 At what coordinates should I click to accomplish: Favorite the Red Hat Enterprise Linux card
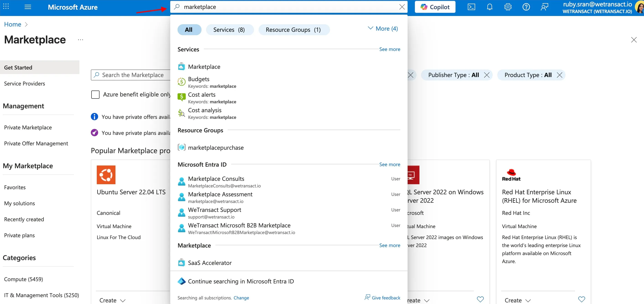(582, 299)
